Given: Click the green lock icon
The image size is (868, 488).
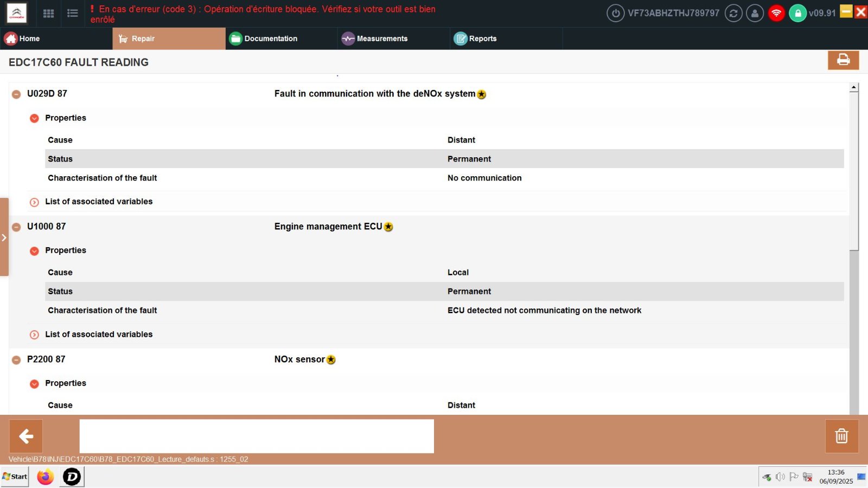Looking at the screenshot, I should click(x=797, y=13).
